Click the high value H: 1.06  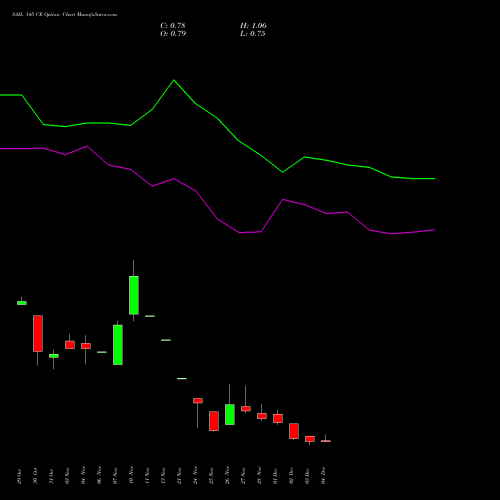pyautogui.click(x=253, y=26)
